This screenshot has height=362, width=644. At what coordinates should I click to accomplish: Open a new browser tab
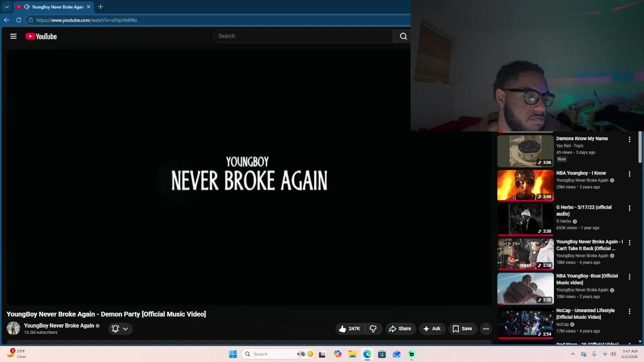click(x=101, y=7)
